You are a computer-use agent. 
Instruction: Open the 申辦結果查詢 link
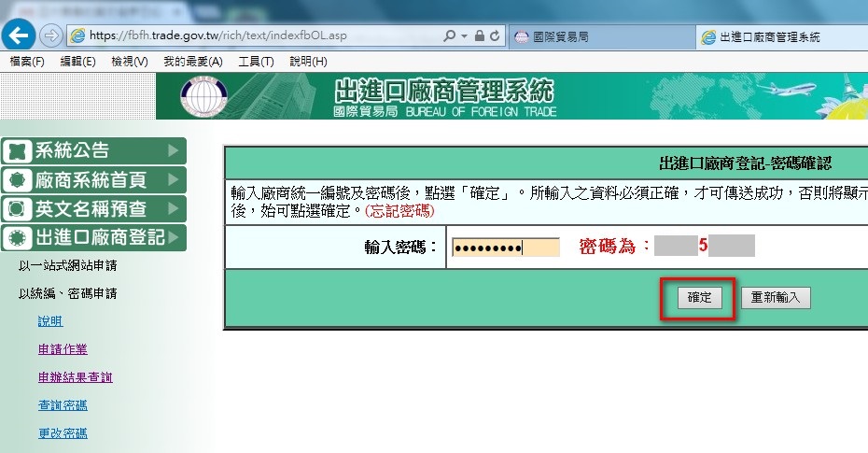pos(76,377)
